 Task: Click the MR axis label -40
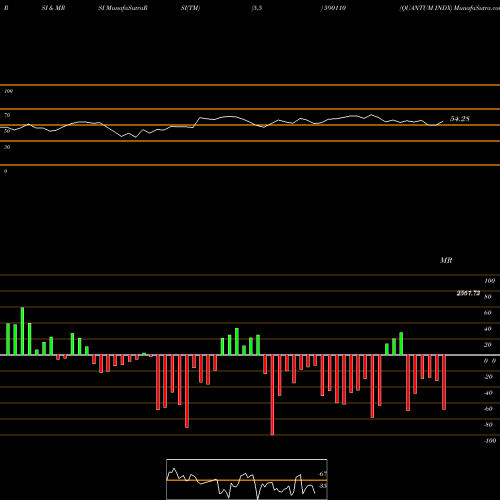[488, 393]
